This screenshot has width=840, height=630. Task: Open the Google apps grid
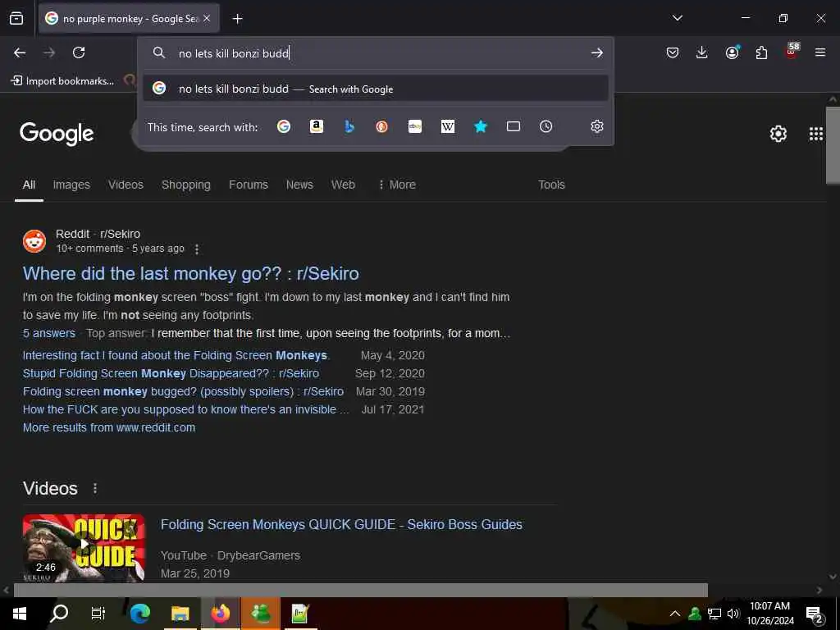(x=816, y=134)
